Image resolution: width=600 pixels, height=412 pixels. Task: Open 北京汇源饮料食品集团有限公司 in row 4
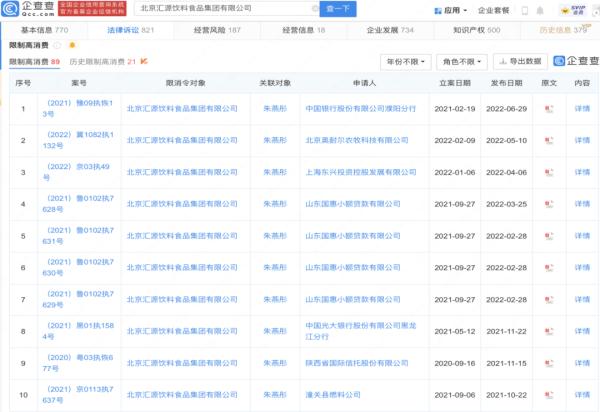tap(182, 204)
